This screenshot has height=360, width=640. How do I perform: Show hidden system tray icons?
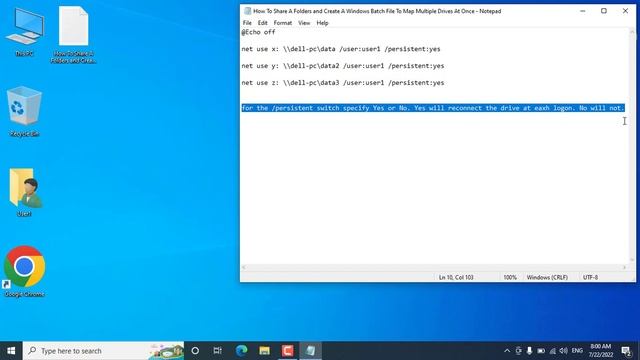507,351
